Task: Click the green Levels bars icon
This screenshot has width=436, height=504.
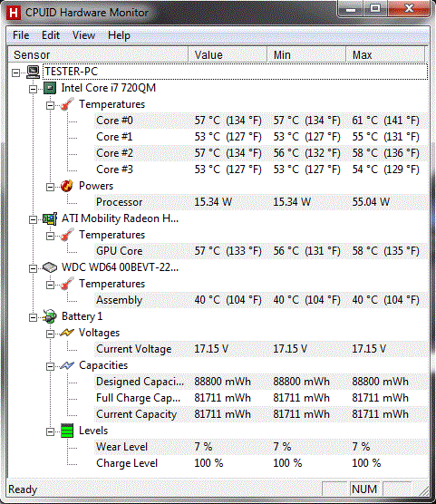Action: 67,431
